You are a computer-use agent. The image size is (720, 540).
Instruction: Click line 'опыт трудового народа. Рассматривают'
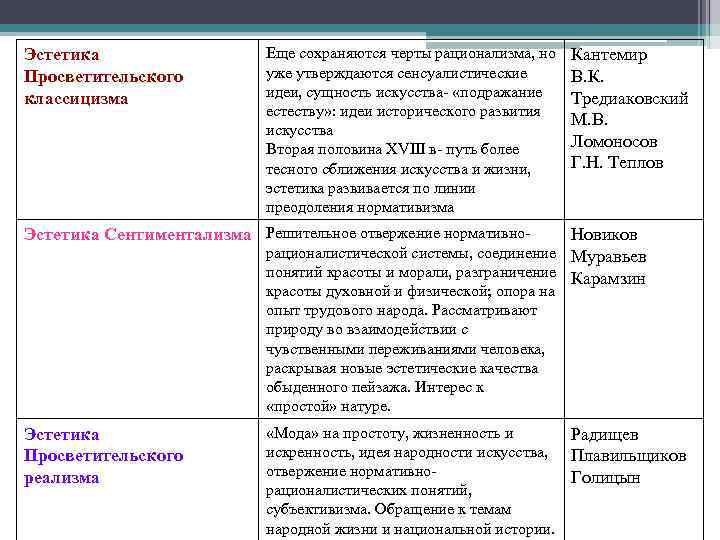pos(401,311)
